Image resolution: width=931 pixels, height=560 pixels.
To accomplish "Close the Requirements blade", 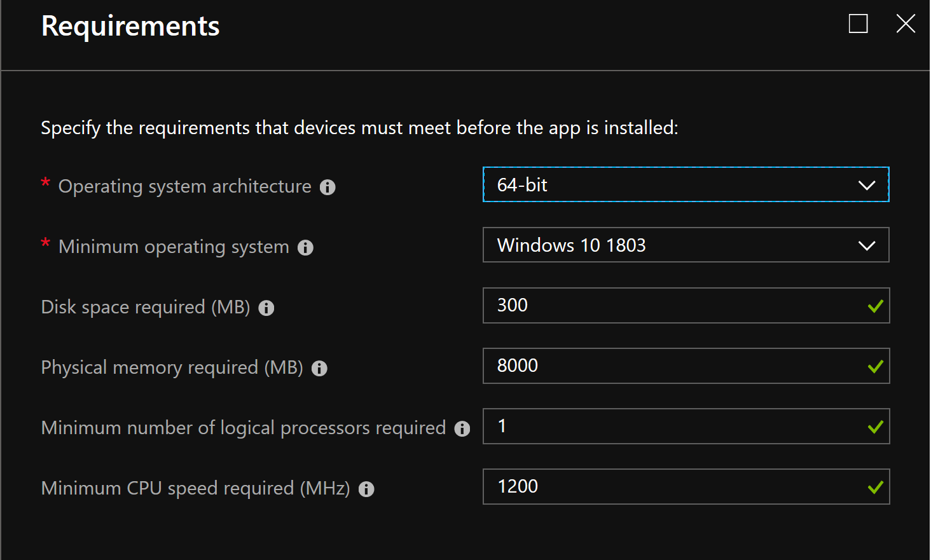I will pyautogui.click(x=906, y=24).
